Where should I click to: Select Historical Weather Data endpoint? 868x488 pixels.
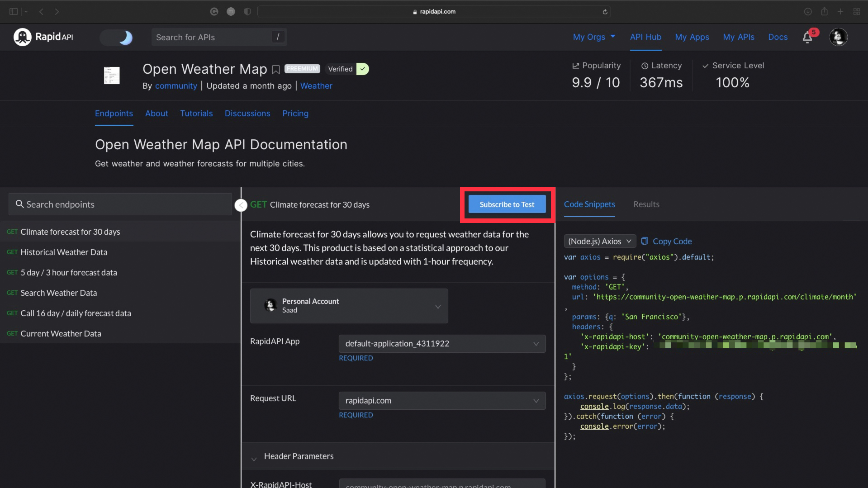coord(120,252)
